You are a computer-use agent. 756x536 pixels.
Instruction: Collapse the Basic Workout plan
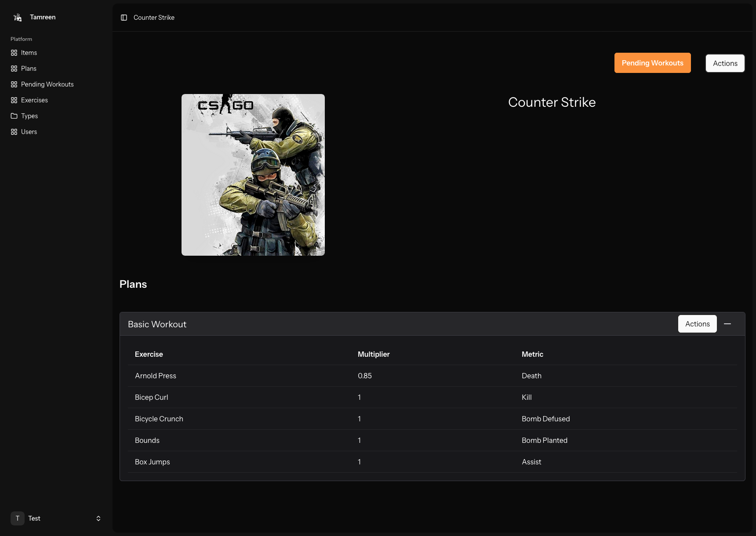click(727, 324)
